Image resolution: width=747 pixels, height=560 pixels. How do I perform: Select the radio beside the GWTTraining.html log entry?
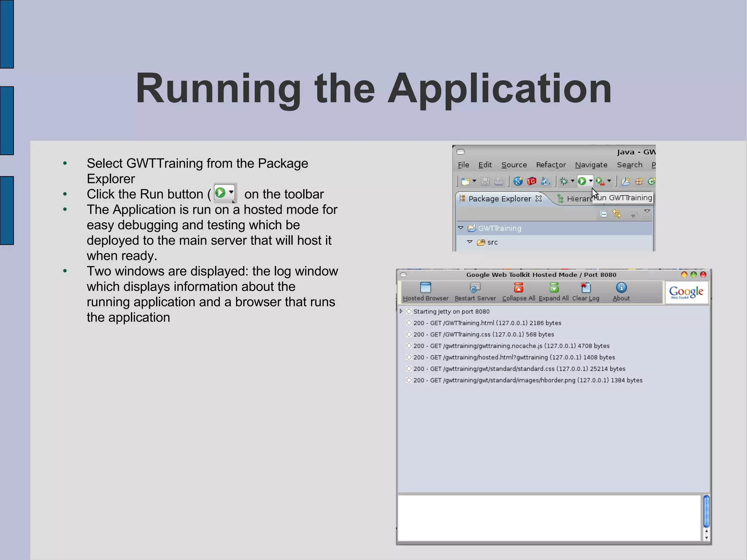pos(409,323)
